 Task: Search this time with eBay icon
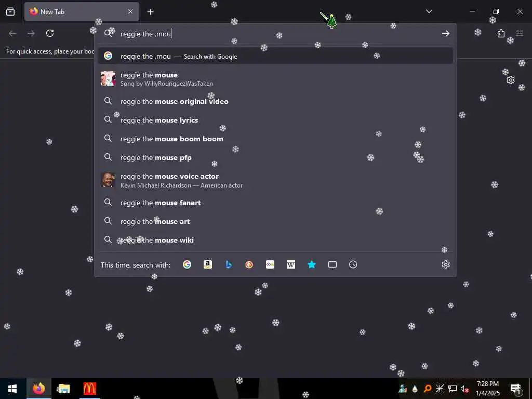coord(270,264)
